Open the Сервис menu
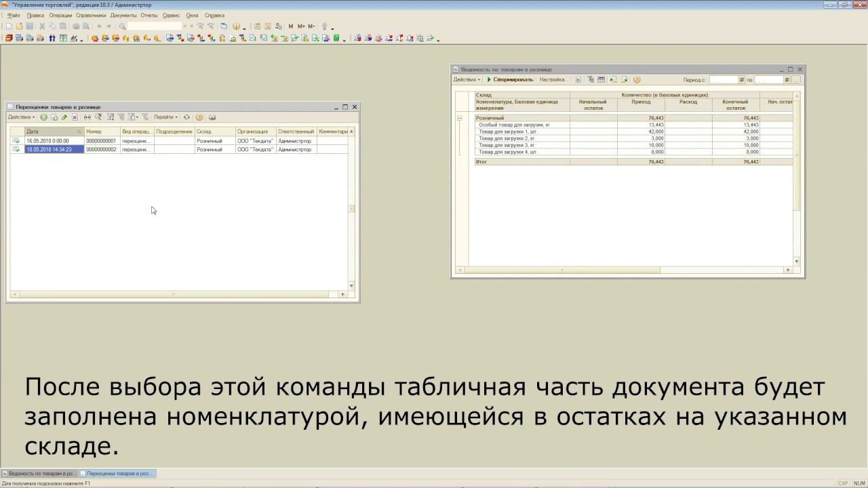Screen dimensions: 868x488 (x=172, y=15)
